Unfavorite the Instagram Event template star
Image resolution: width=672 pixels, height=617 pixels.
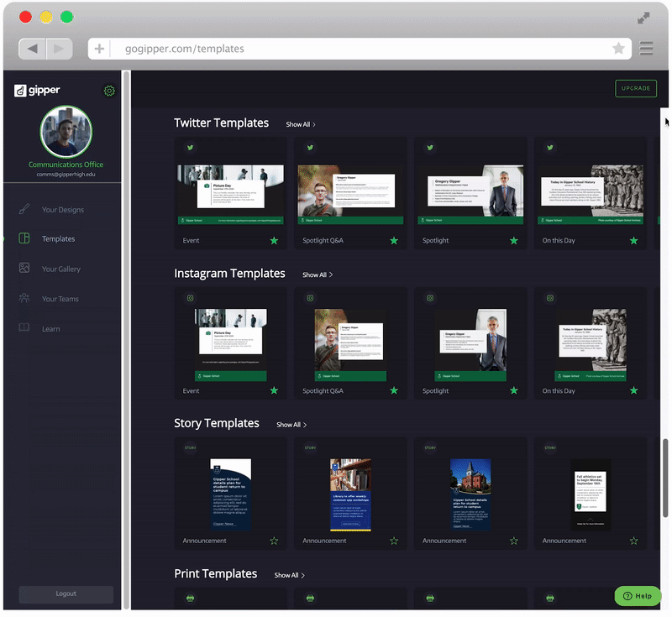point(275,390)
